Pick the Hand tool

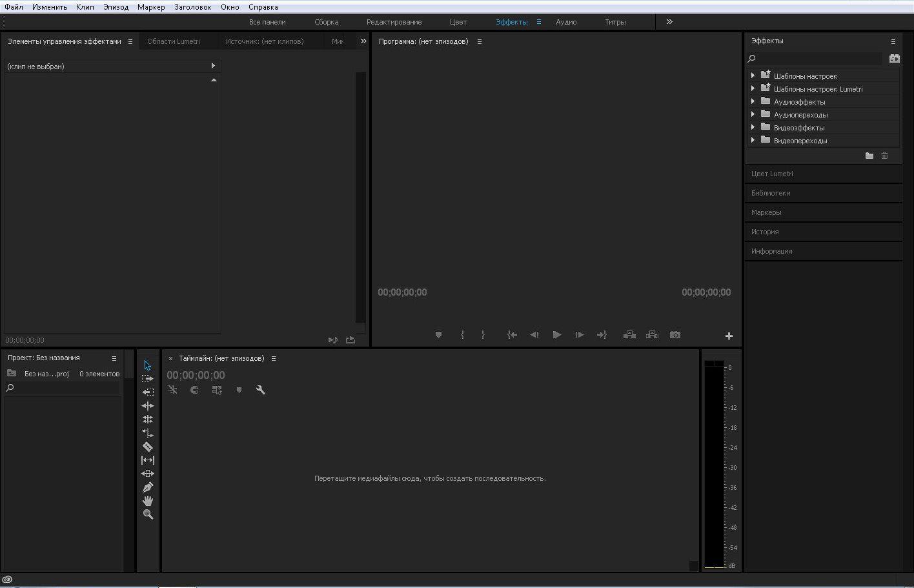pyautogui.click(x=148, y=501)
